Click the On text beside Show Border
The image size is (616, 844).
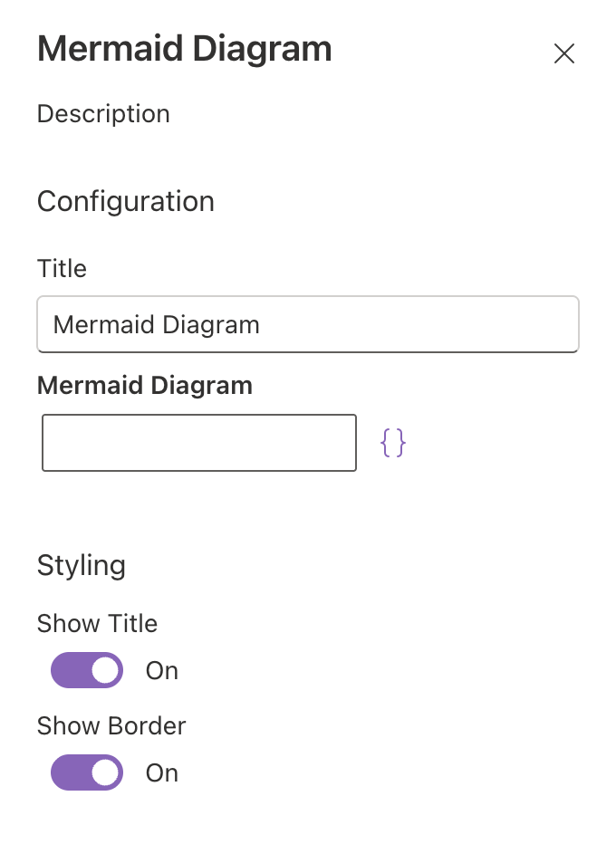(x=162, y=773)
